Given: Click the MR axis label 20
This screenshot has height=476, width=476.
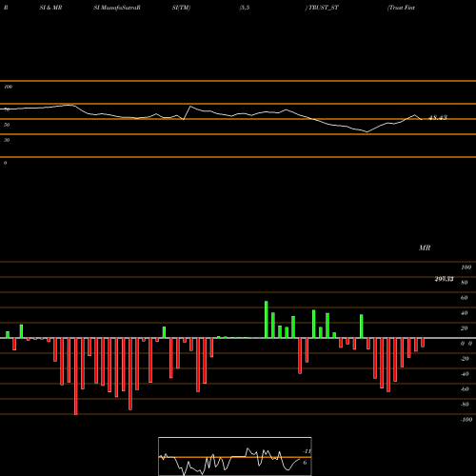Looking at the screenshot, I should coord(465,328).
